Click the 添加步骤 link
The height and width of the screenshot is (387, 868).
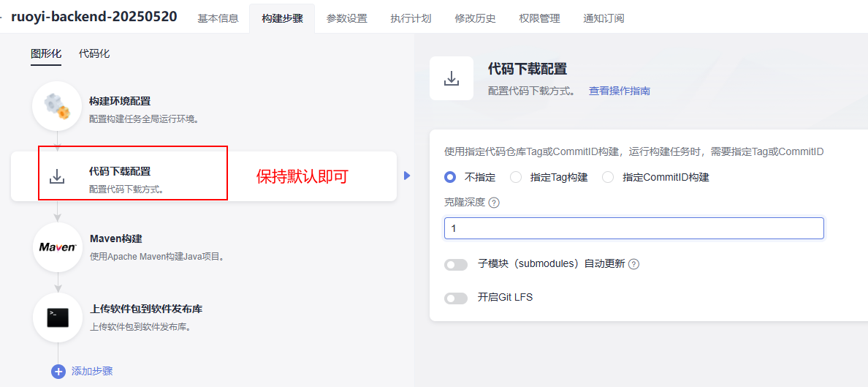pos(93,371)
